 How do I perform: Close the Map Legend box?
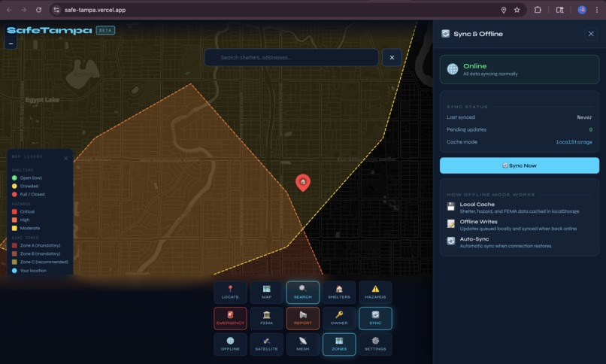[x=65, y=159]
